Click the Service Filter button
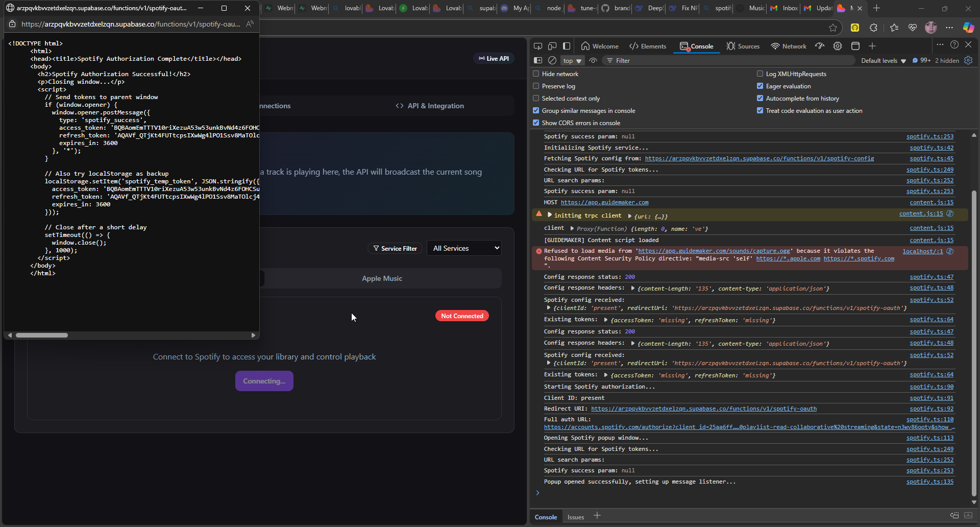This screenshot has width=980, height=527. 395,248
